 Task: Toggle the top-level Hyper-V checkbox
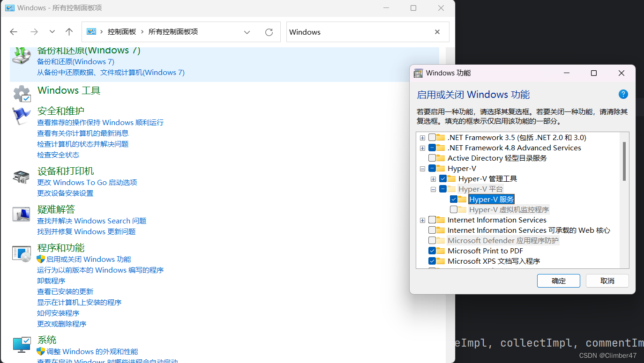tap(432, 169)
